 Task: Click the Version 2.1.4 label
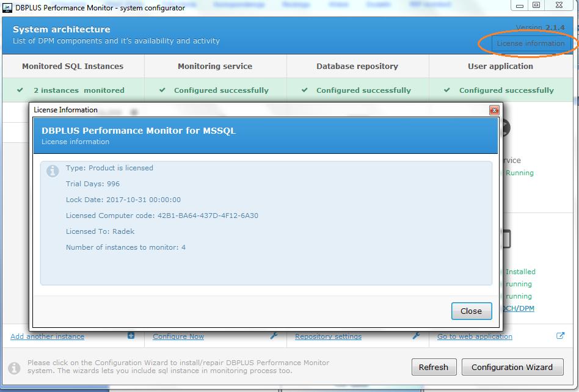point(540,27)
